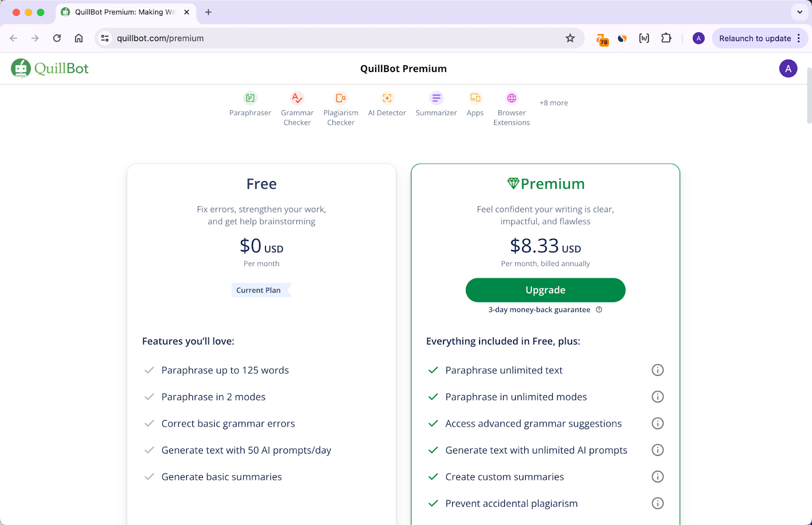Click 'Features you'll love:' heading
Screen dimensions: 812x525
click(188, 341)
